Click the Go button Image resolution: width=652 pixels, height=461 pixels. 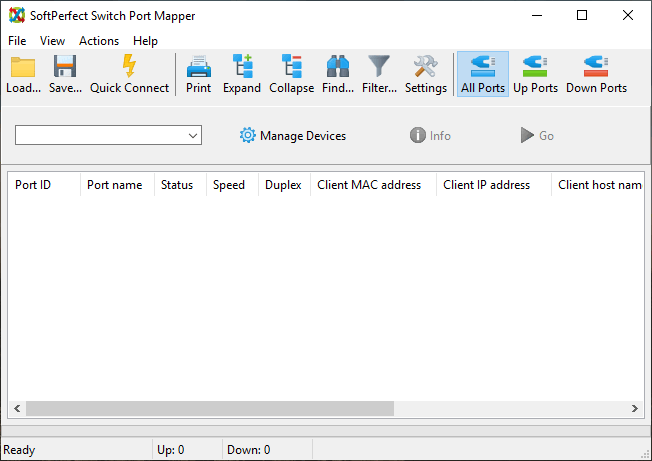(537, 136)
